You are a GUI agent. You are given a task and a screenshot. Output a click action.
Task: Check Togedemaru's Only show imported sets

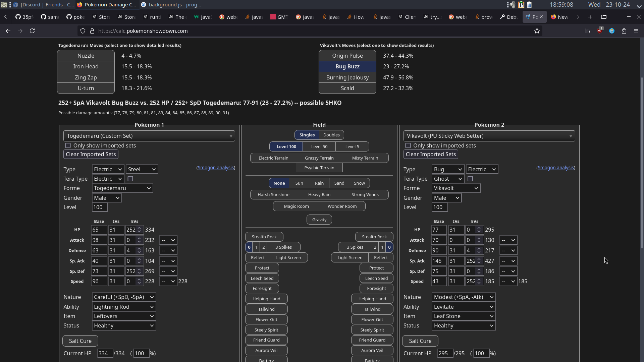pos(68,145)
